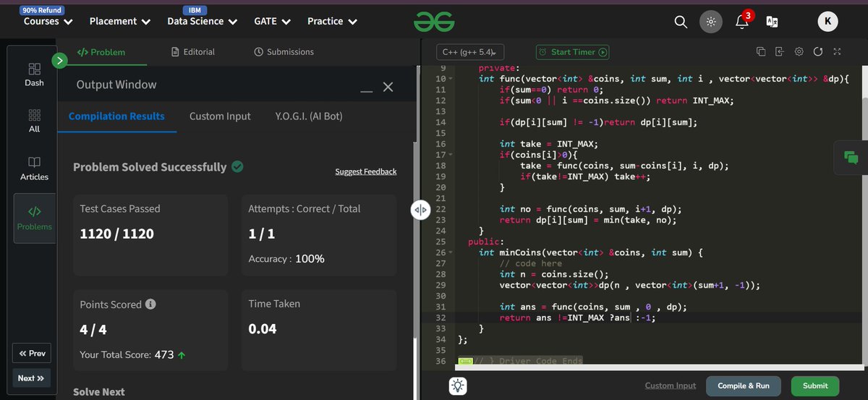Click the 90% Refund badge
This screenshot has height=400, width=868.
click(42, 10)
